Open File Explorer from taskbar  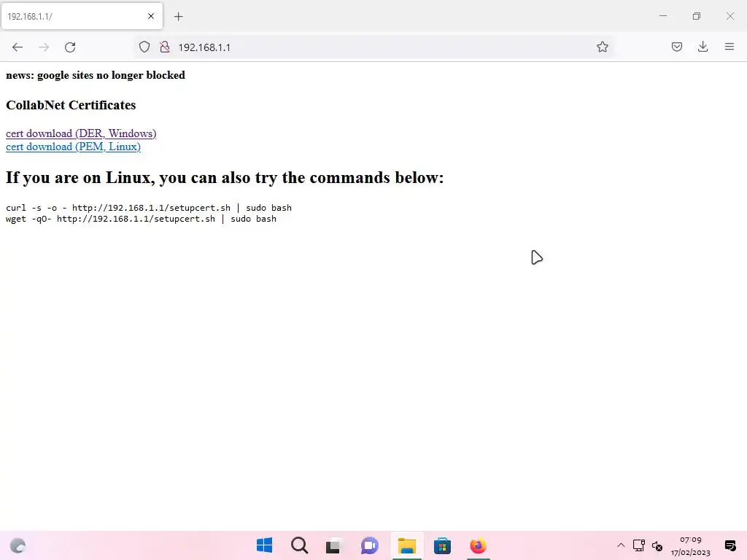pos(407,545)
